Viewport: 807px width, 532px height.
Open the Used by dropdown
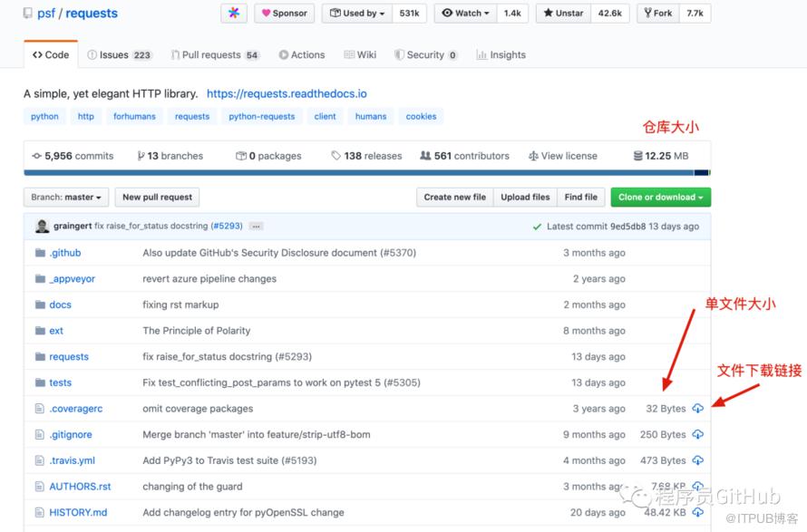point(357,14)
